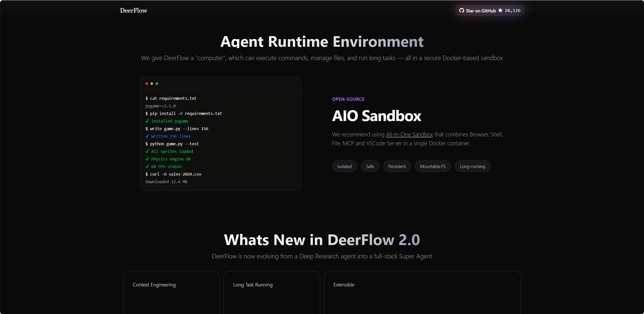Click the AIO Sandbox heading

pyautogui.click(x=377, y=116)
